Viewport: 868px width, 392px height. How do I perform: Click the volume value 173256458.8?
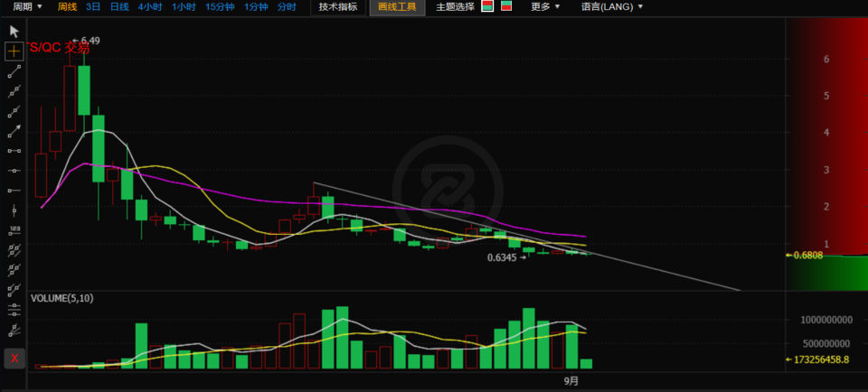point(817,359)
